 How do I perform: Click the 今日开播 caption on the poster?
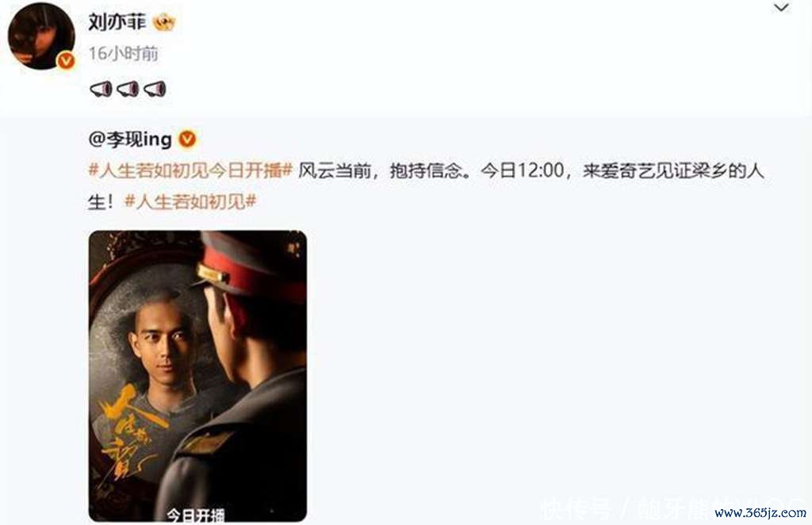196,515
